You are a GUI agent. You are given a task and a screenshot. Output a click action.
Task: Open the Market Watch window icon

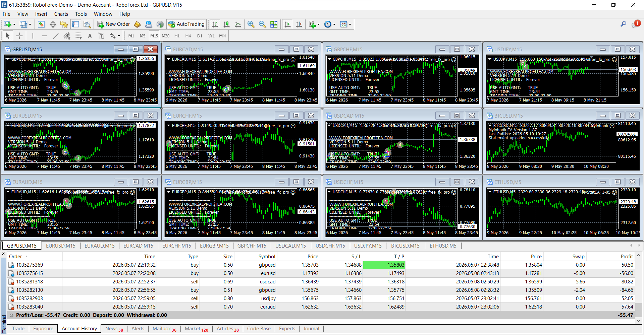(41, 24)
